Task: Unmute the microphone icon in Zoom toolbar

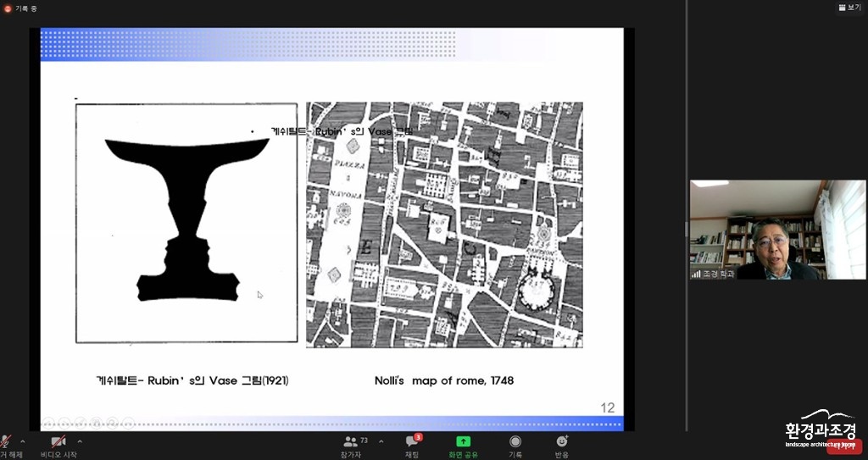Action: pos(4,442)
